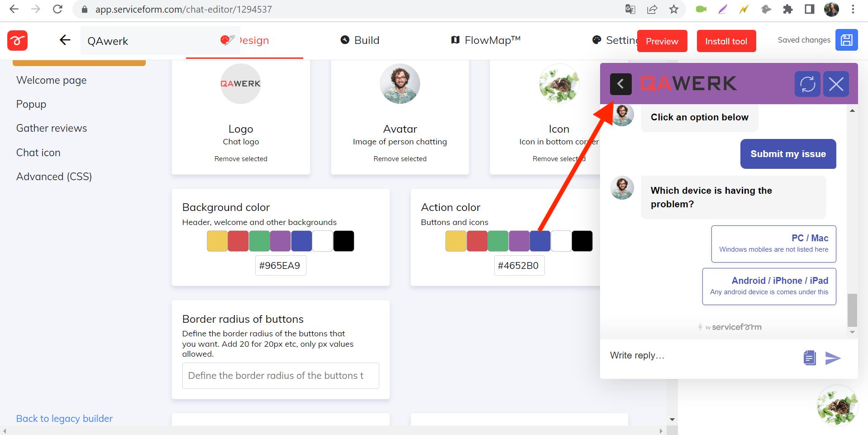Switch to the Build tab
Viewport: 868px width, 435px height.
(x=360, y=40)
